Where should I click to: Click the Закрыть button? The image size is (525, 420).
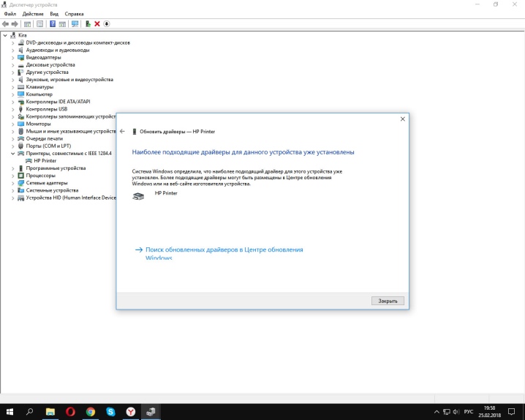tap(388, 301)
